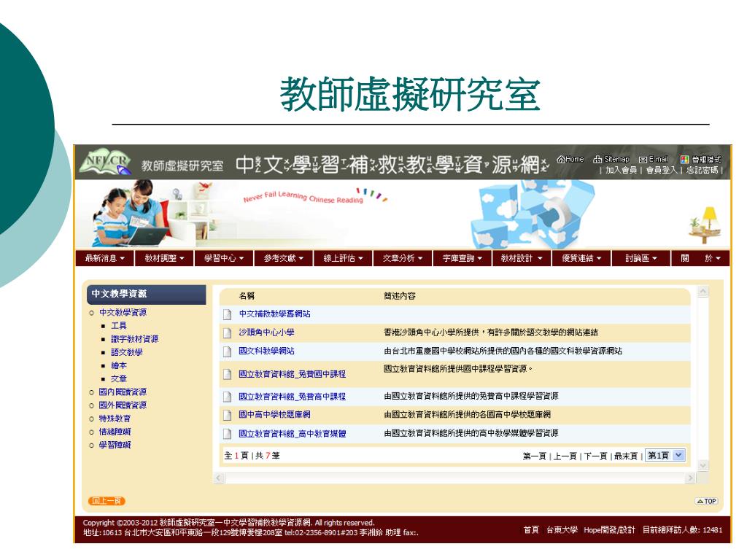Open the 教材設計 menu
Screen dimensions: 747x560
pyautogui.click(x=522, y=258)
